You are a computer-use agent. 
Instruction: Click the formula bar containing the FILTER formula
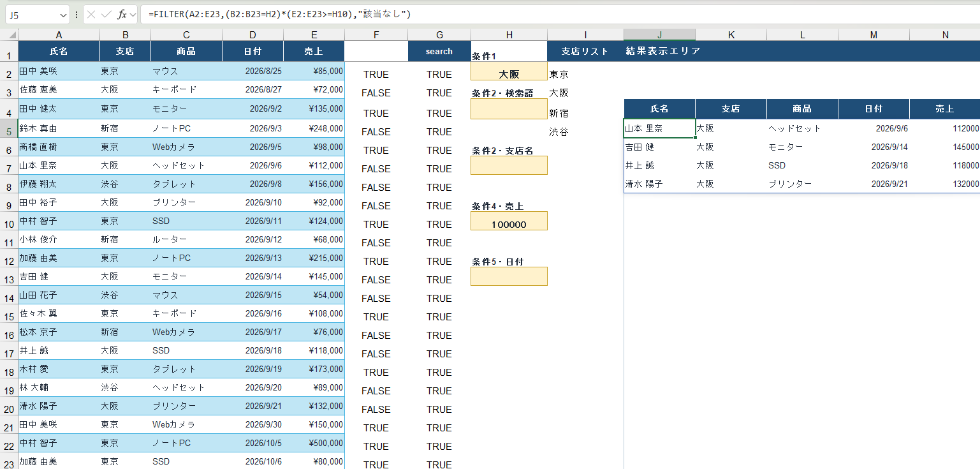pos(561,14)
